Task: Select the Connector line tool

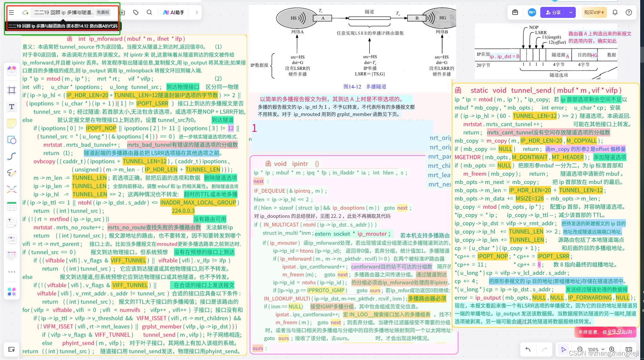Action: coord(12,156)
